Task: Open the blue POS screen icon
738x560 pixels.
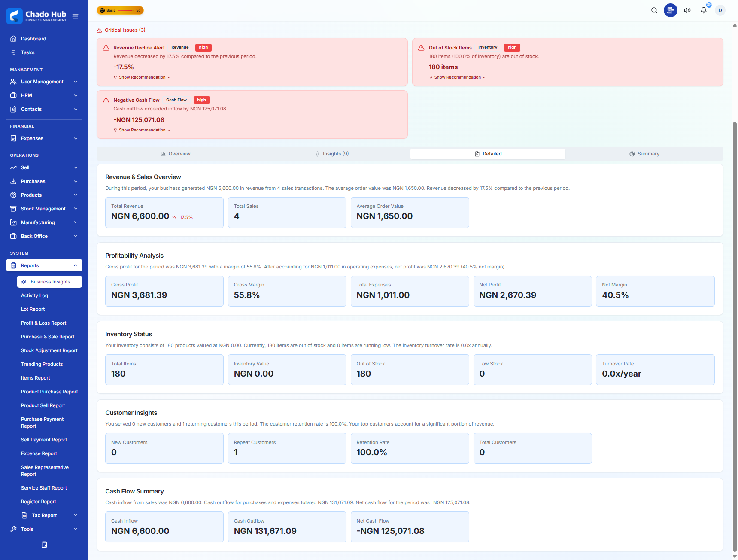Action: [x=670, y=10]
